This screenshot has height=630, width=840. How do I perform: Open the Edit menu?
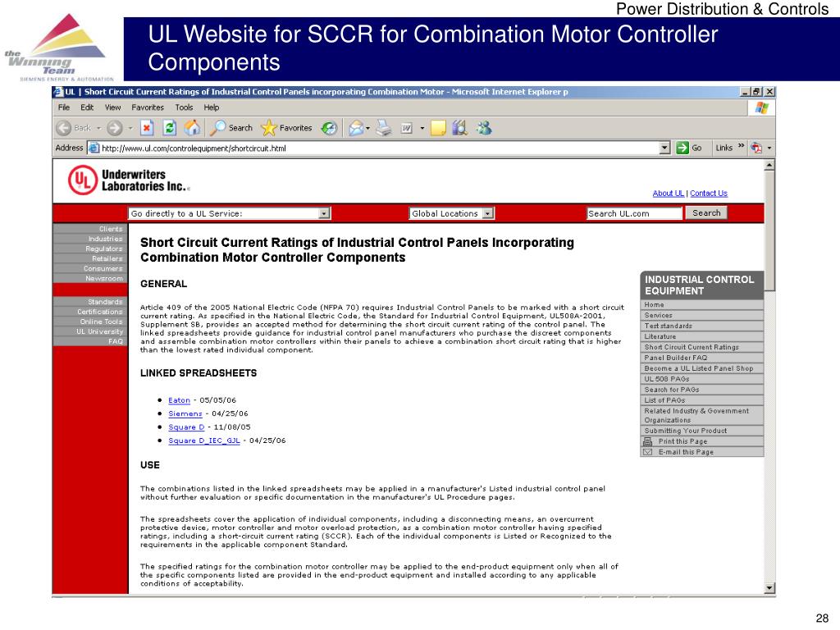(x=87, y=107)
